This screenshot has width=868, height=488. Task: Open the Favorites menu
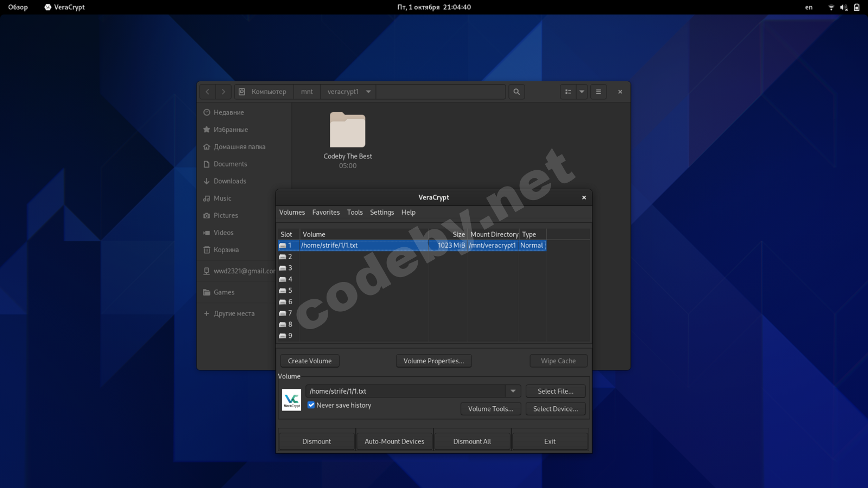pyautogui.click(x=326, y=213)
